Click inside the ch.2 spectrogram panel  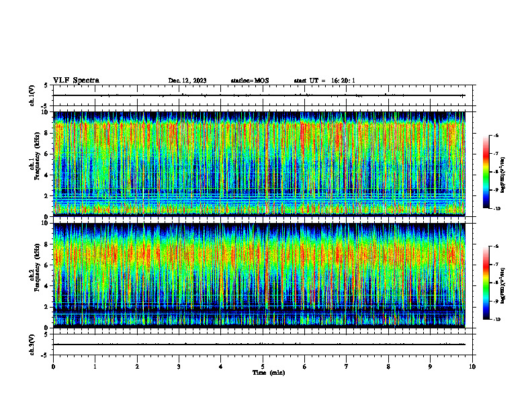[x=259, y=275]
